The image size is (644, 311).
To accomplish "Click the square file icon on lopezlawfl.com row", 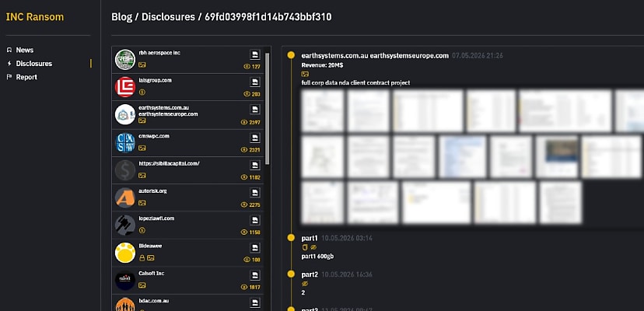I will click(254, 220).
